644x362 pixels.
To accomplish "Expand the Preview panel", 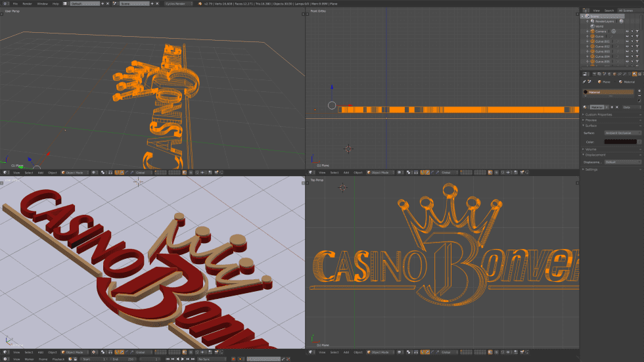I will pyautogui.click(x=591, y=120).
